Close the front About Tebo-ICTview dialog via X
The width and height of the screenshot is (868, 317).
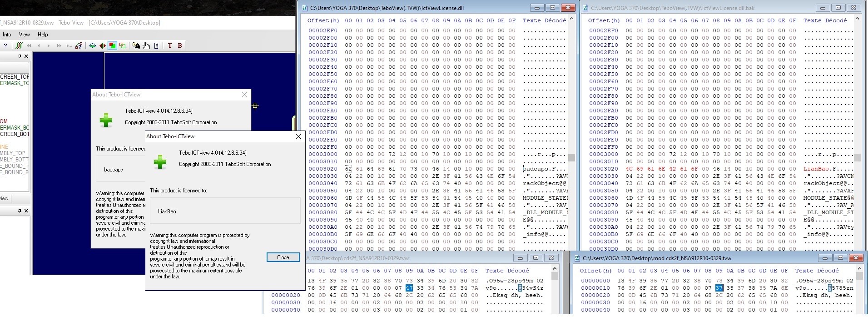point(298,136)
